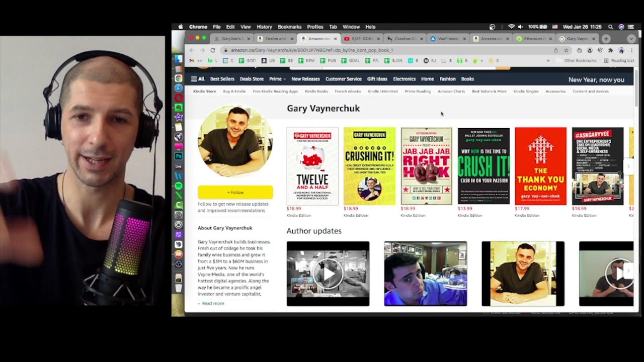Screen dimensions: 644x362
Task: Go back to the previous page
Action: point(192,50)
